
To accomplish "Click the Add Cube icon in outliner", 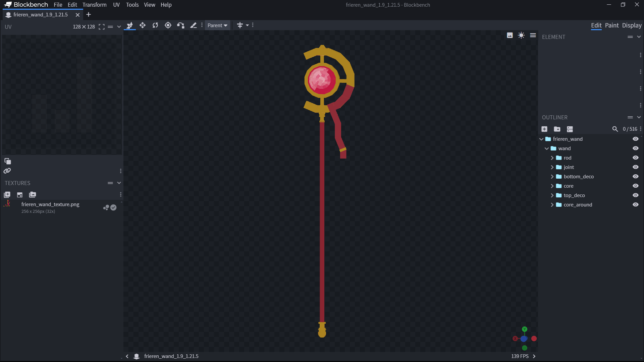I will tap(544, 129).
